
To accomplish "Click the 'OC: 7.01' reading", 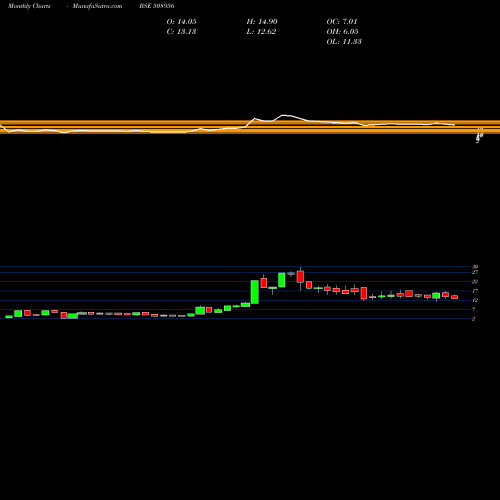I will pyautogui.click(x=342, y=22).
